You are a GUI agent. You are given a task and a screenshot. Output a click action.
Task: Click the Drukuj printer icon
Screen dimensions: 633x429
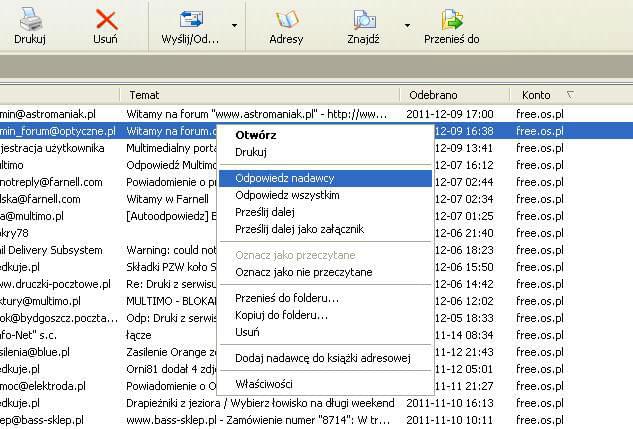(29, 20)
